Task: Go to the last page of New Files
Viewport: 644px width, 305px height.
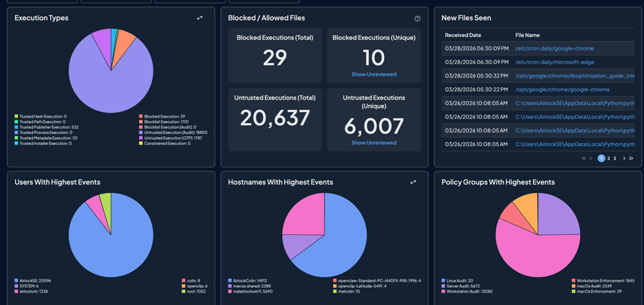Action: point(631,158)
